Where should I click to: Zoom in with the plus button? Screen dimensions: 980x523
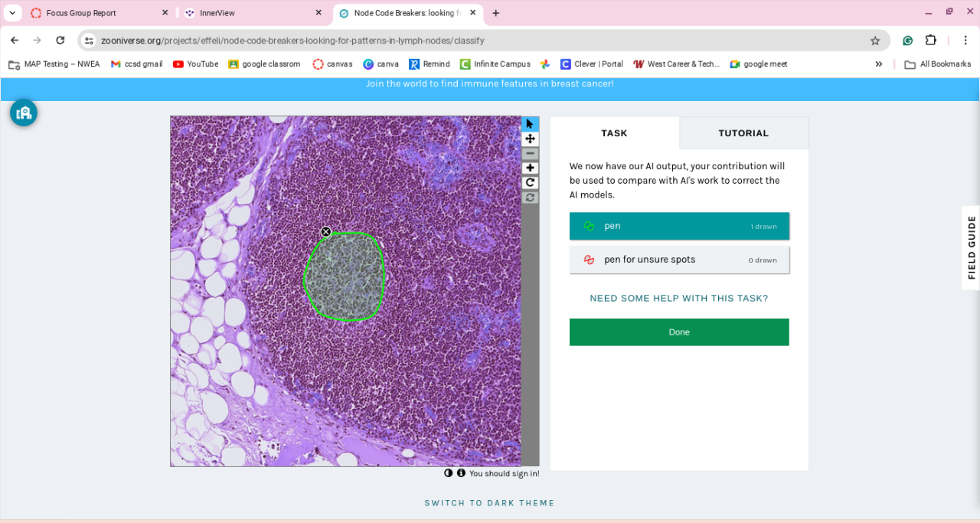click(x=530, y=168)
